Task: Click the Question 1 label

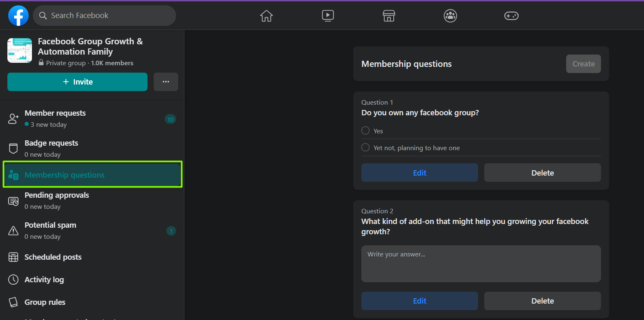Action: click(377, 103)
